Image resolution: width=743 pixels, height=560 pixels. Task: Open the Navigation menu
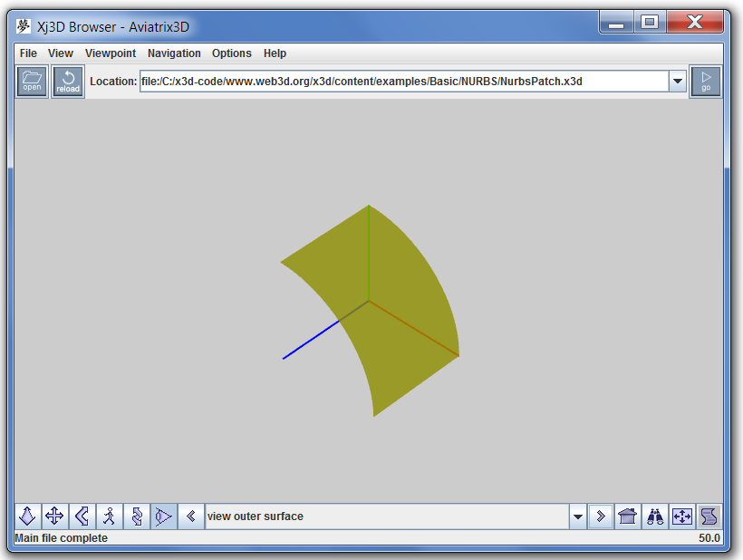(x=174, y=53)
